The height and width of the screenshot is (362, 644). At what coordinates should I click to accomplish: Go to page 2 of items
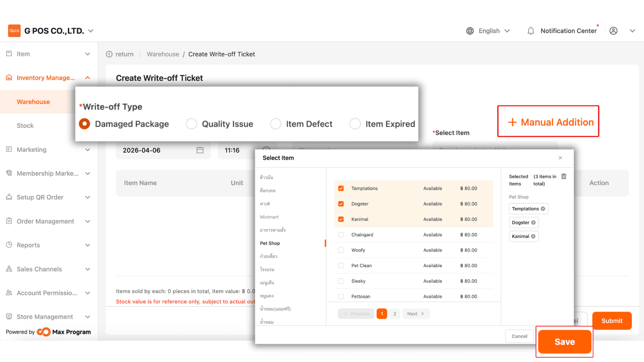pyautogui.click(x=394, y=314)
